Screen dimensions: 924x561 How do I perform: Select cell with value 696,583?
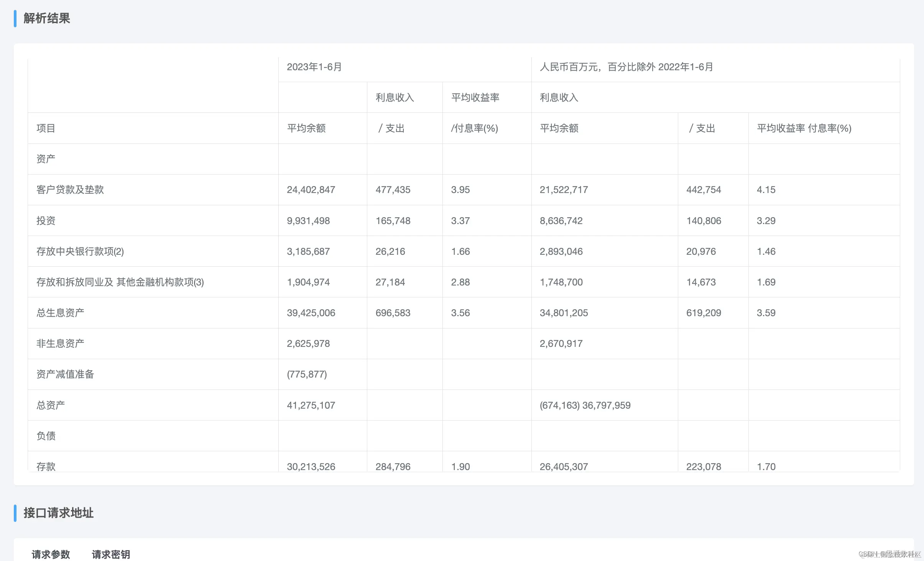pos(393,313)
